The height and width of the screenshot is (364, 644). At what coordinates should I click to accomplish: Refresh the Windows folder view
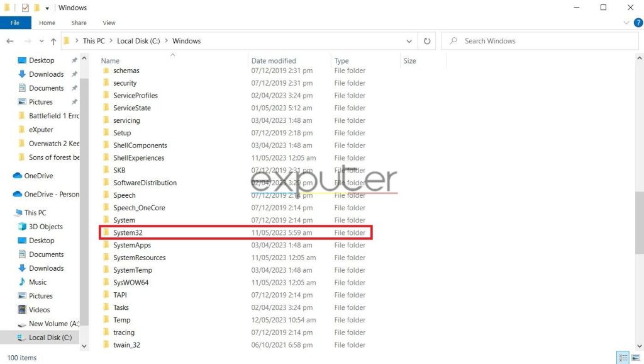pos(427,41)
